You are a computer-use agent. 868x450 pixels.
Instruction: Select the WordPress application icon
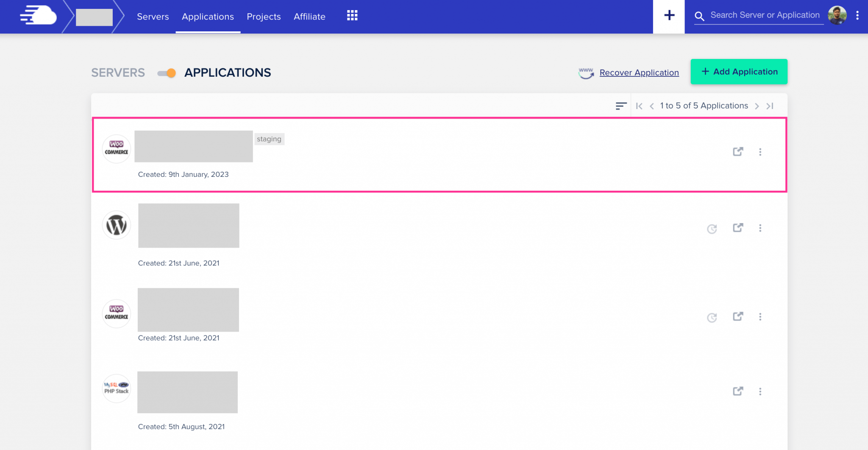(116, 225)
